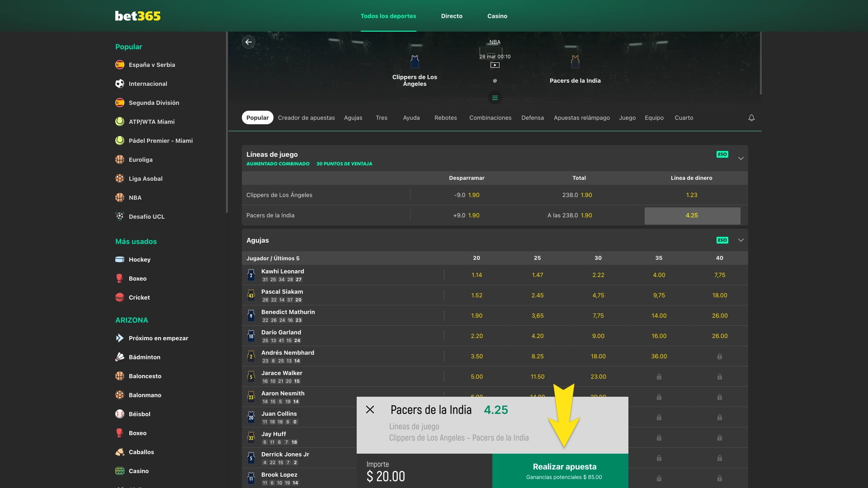Click the Desafío UCL icon

(120, 216)
